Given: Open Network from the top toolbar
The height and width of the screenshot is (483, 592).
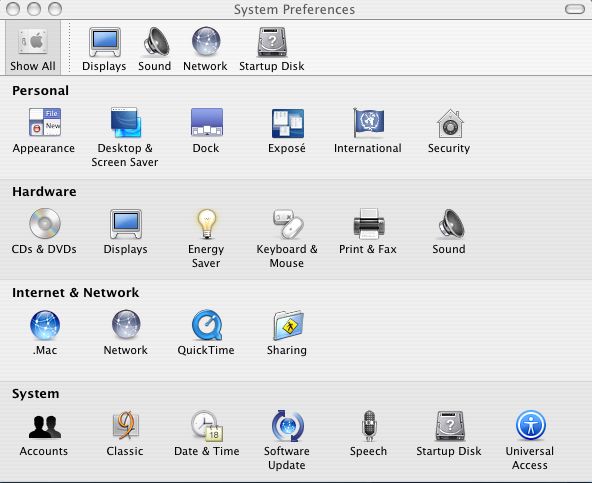Looking at the screenshot, I should tap(205, 49).
